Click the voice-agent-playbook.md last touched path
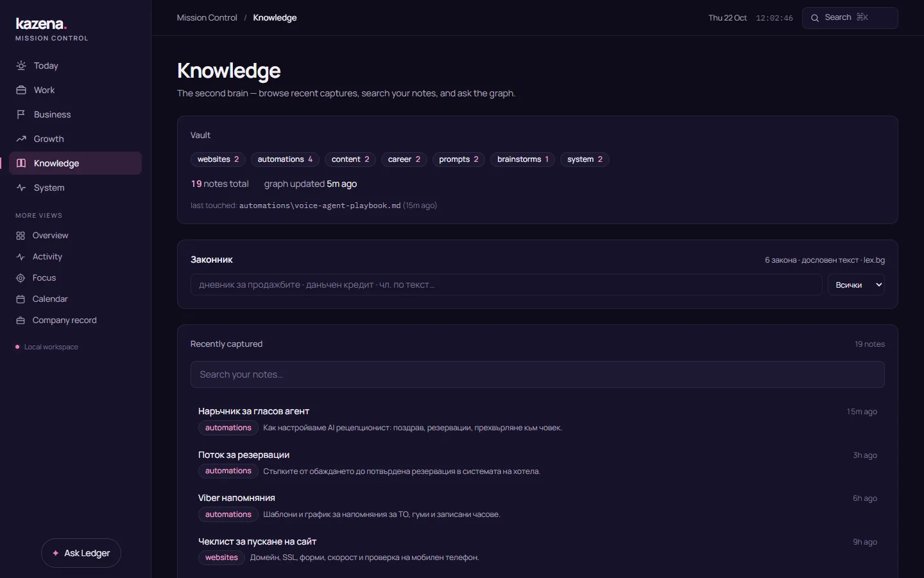Viewport: 924px width, 578px height. tap(320, 206)
